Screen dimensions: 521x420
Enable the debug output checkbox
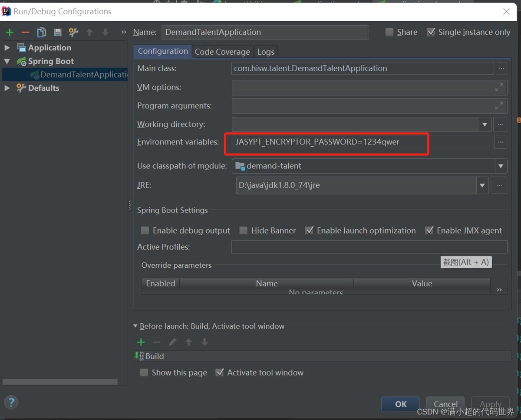tap(145, 230)
